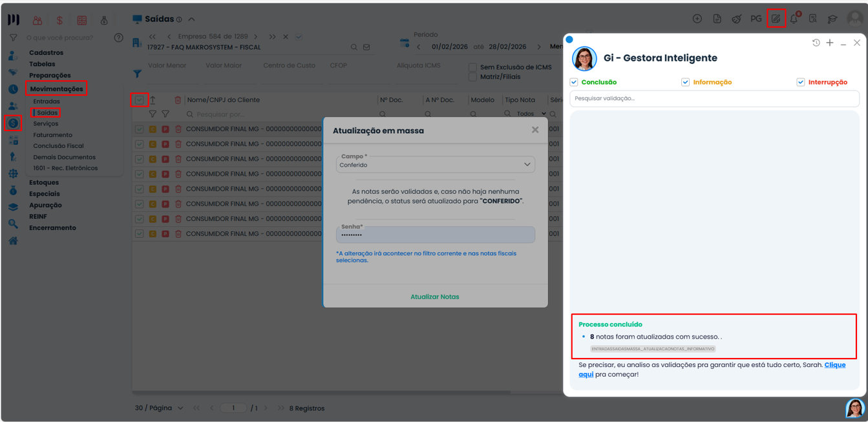Click the stacked layers icon in left sidebar
This screenshot has width=868, height=422.
[x=13, y=207]
